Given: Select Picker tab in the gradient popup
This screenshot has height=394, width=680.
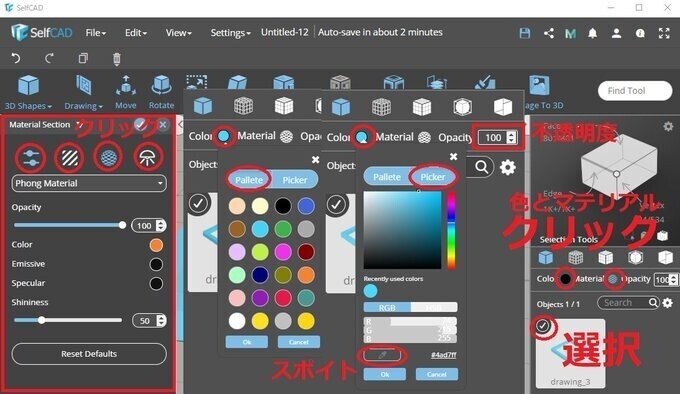Looking at the screenshot, I should (432, 177).
